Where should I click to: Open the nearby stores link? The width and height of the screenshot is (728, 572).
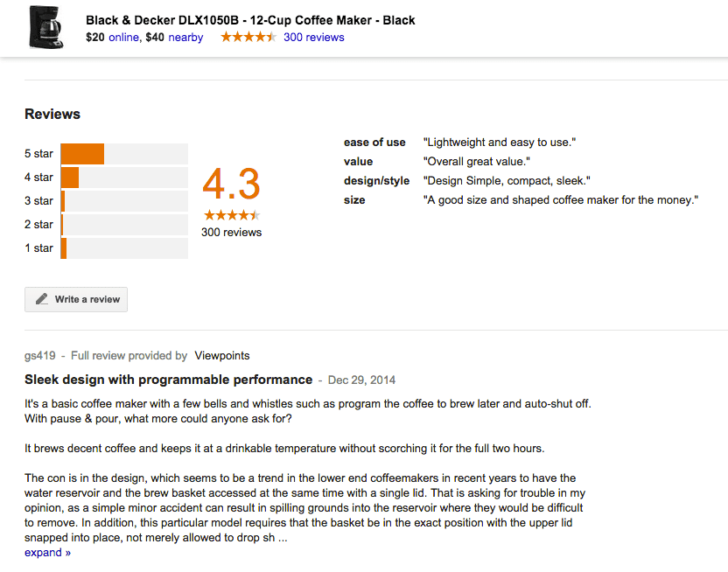(x=185, y=38)
